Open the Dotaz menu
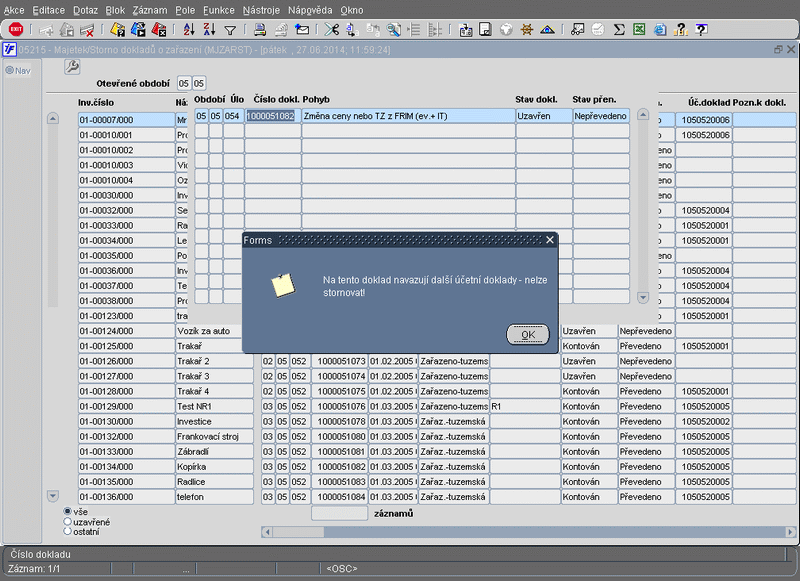 85,10
